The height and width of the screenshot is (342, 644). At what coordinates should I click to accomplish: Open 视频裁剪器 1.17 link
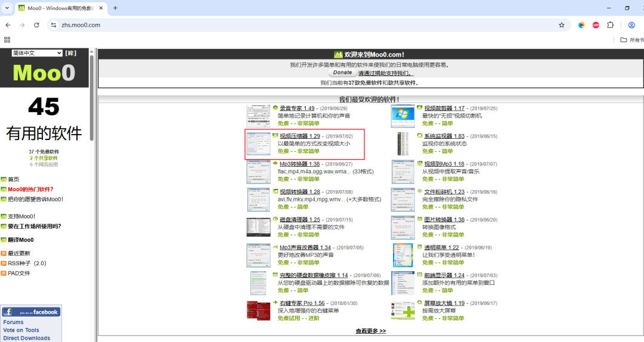pyautogui.click(x=444, y=108)
